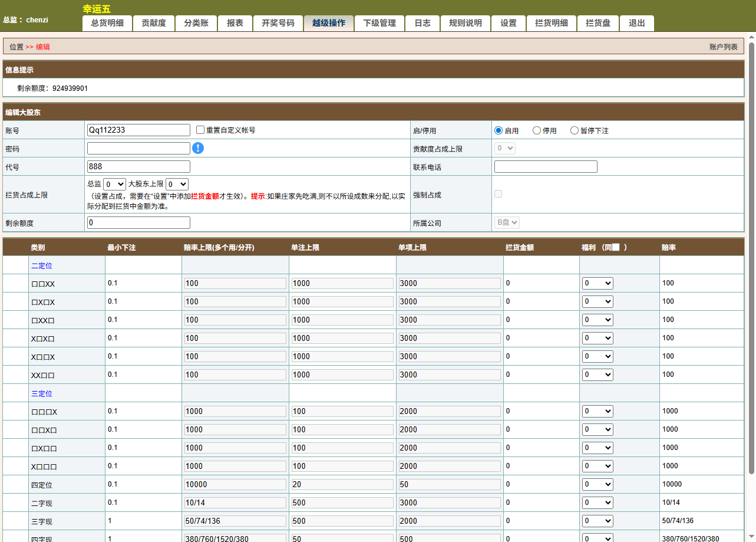The height and width of the screenshot is (542, 756).
Task: Switch to the 设置 tab
Action: coord(507,24)
